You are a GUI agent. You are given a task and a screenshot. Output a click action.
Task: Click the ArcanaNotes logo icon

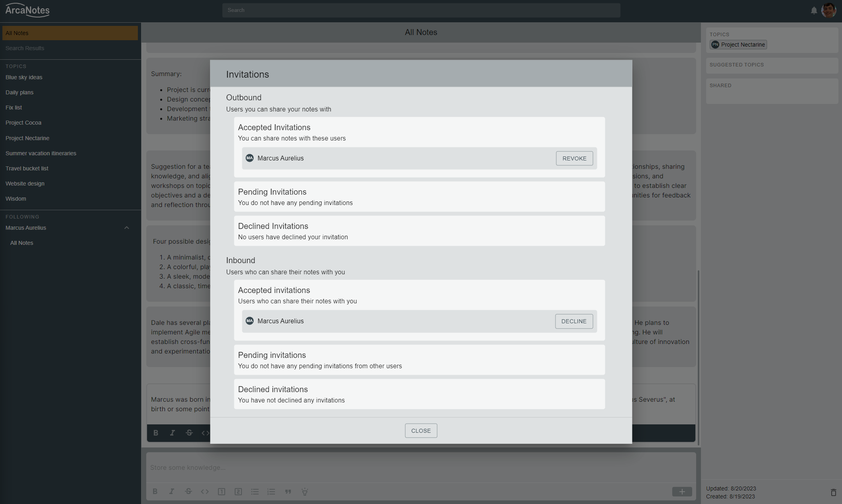click(27, 10)
